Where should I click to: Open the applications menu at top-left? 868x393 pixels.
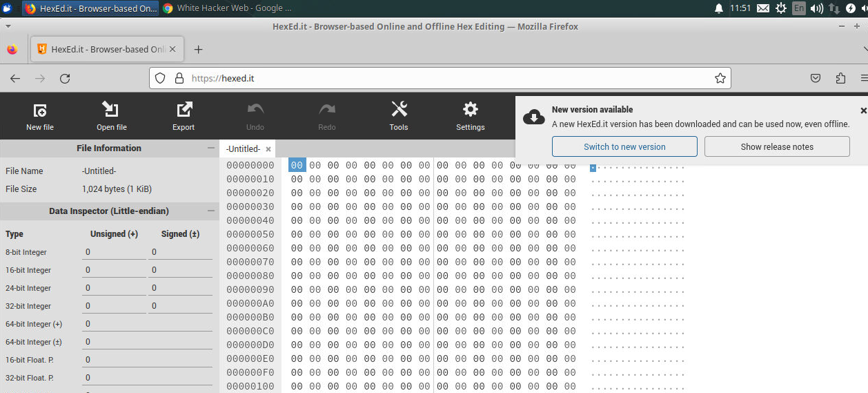tap(7, 8)
